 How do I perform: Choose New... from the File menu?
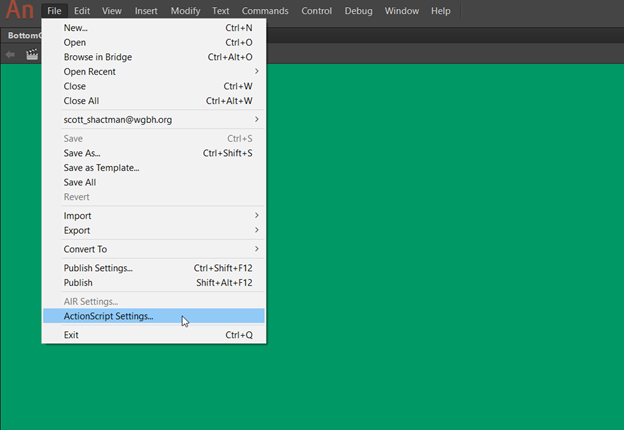point(154,28)
